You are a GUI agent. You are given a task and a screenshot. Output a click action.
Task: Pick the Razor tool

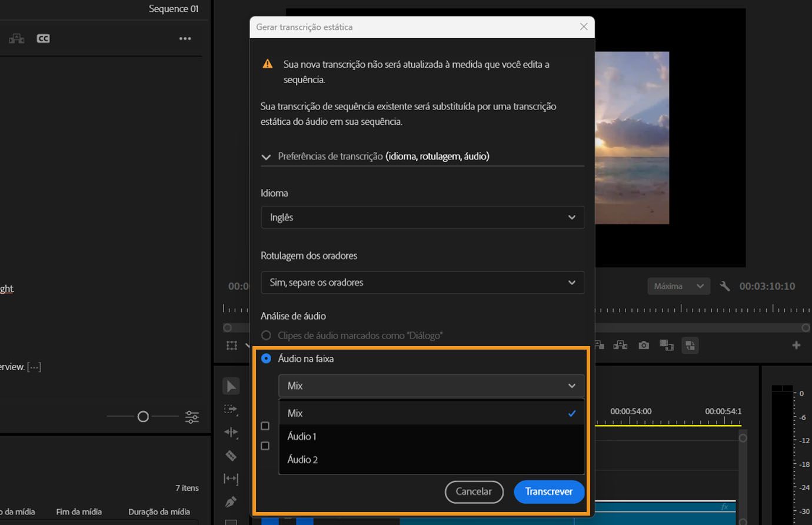click(231, 455)
